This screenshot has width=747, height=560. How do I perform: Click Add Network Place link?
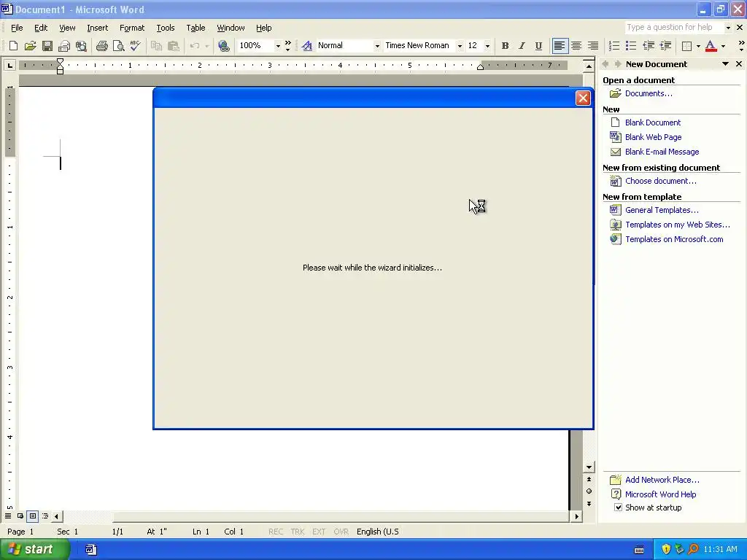(662, 480)
